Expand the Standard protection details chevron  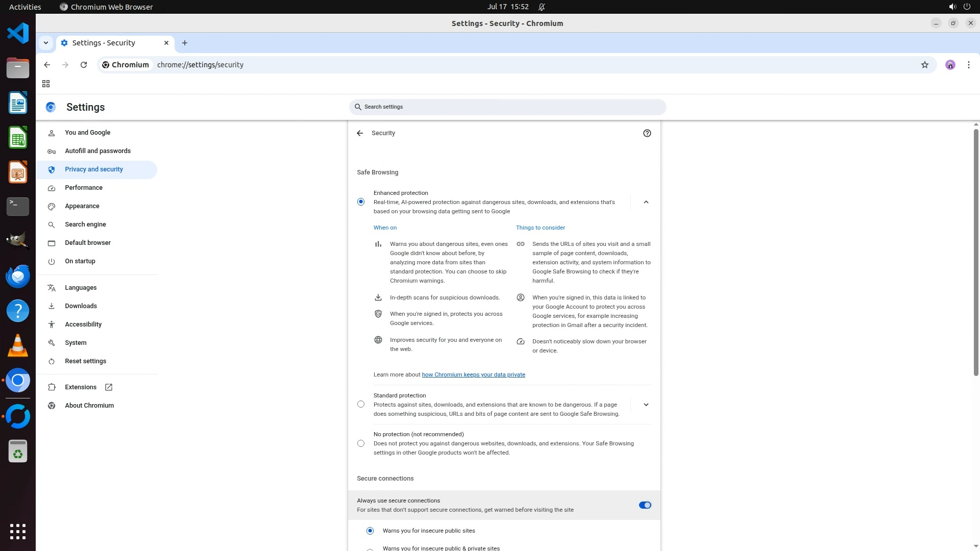pos(646,405)
